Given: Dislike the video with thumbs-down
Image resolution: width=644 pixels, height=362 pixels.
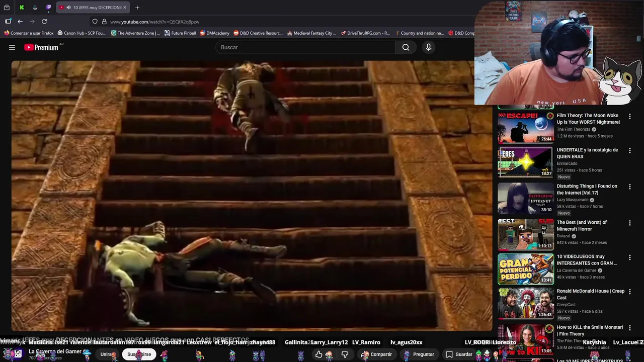Looking at the screenshot, I should click(345, 354).
